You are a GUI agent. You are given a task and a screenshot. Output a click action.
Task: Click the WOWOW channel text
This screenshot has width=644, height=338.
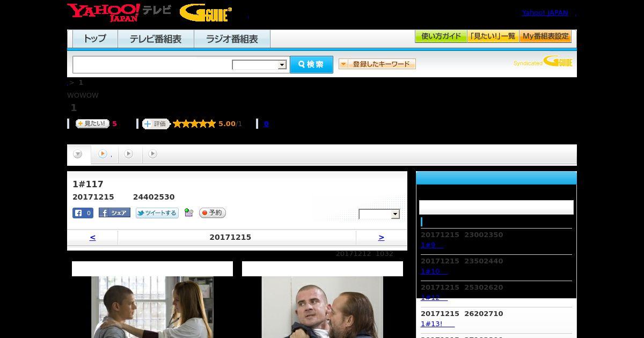(83, 95)
